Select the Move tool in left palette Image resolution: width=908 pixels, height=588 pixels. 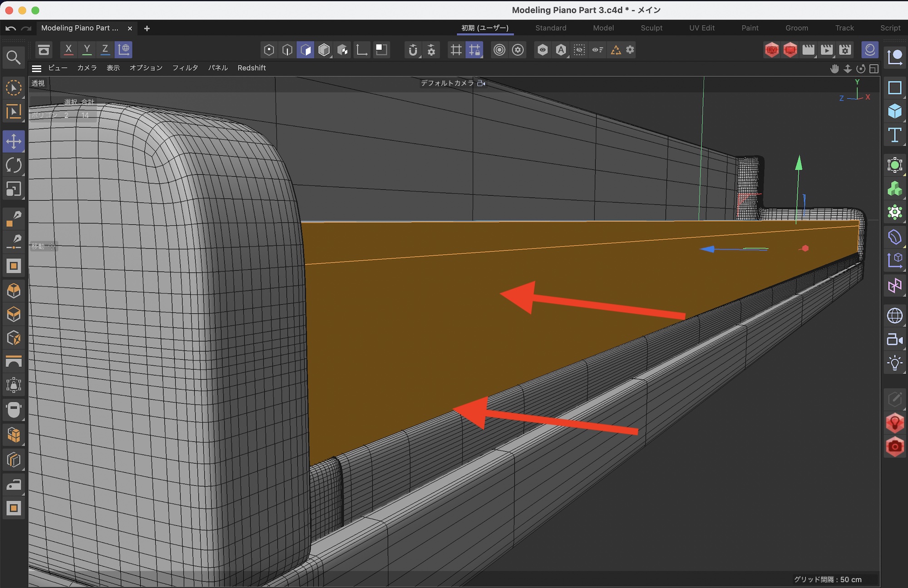click(14, 141)
